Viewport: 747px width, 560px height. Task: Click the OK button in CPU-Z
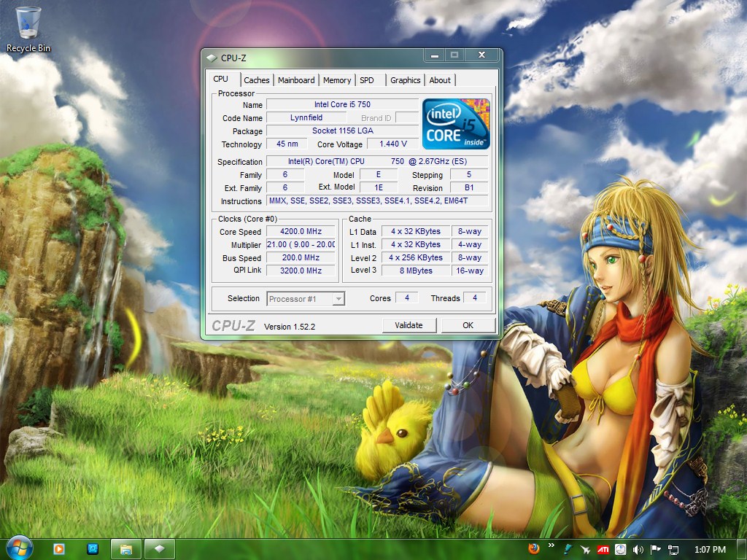(468, 325)
